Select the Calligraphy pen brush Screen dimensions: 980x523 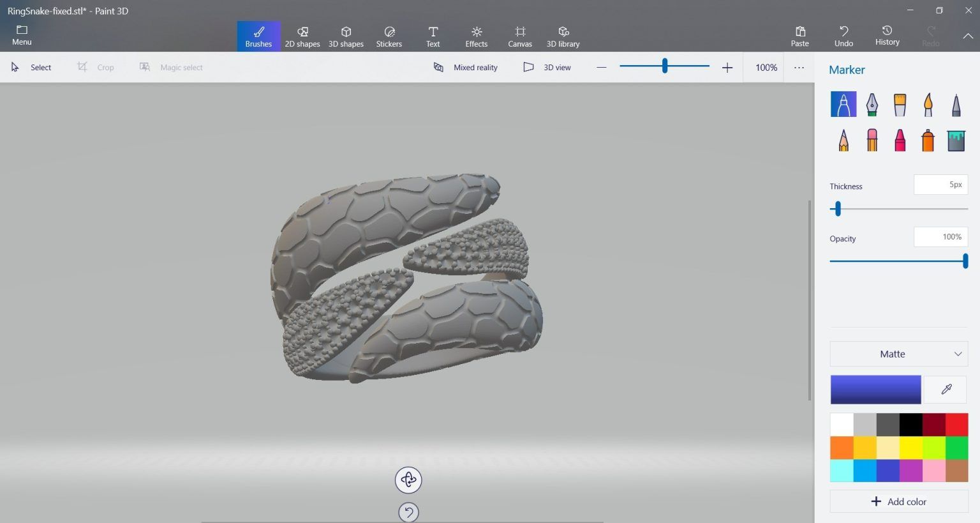coord(872,104)
